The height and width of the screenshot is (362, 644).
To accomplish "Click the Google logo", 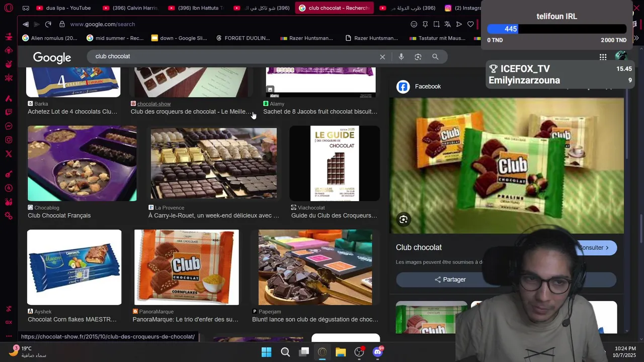I will click(52, 57).
